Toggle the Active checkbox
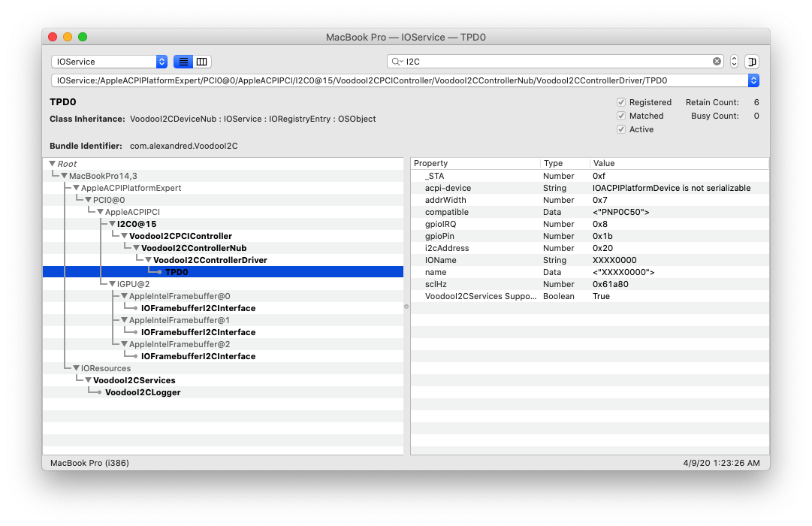The image size is (812, 526). click(620, 129)
